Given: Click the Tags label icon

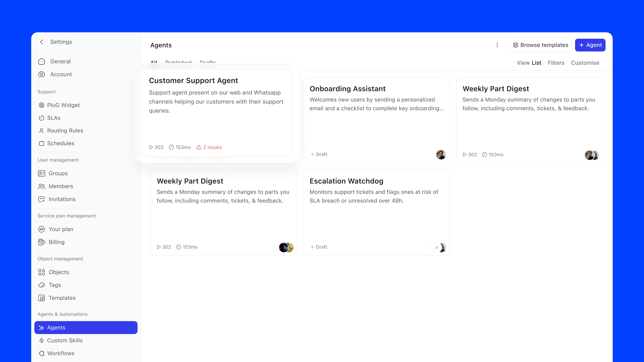Looking at the screenshot, I should pos(41,285).
